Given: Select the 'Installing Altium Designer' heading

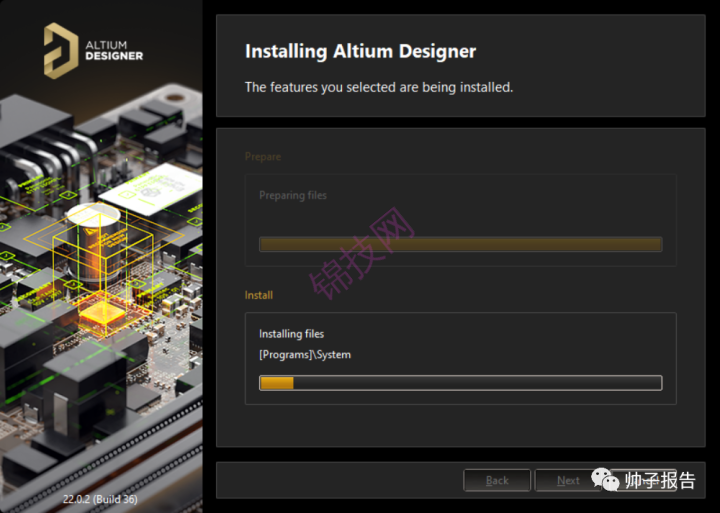Looking at the screenshot, I should point(360,51).
